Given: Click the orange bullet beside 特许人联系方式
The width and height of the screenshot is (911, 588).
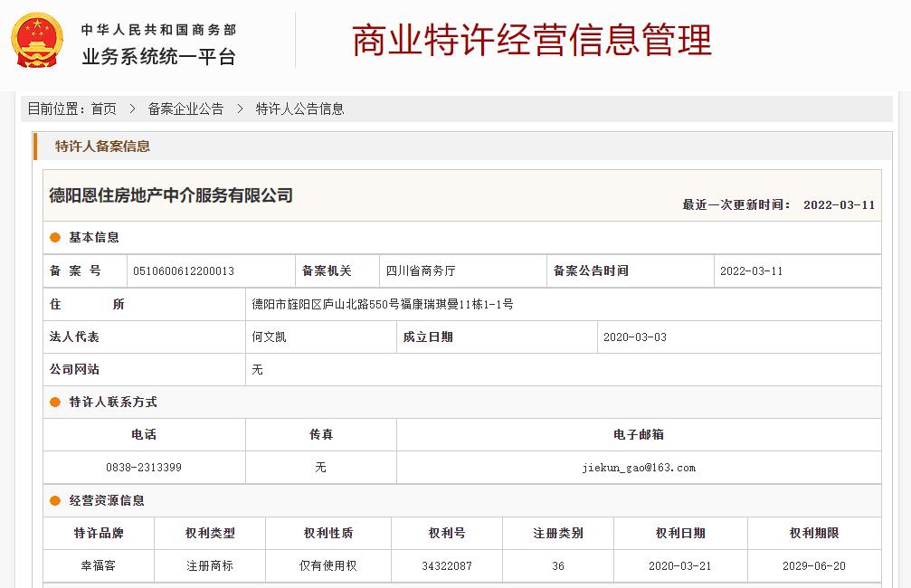Looking at the screenshot, I should [55, 402].
